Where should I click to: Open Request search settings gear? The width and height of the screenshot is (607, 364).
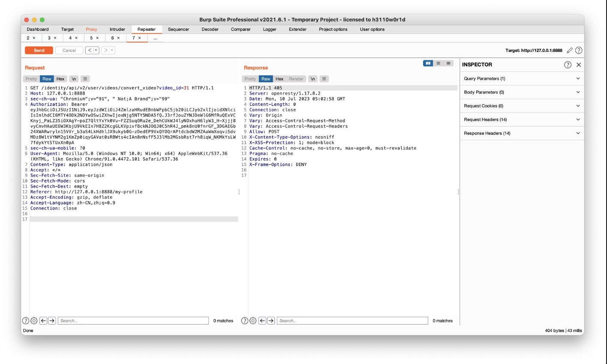pyautogui.click(x=34, y=321)
